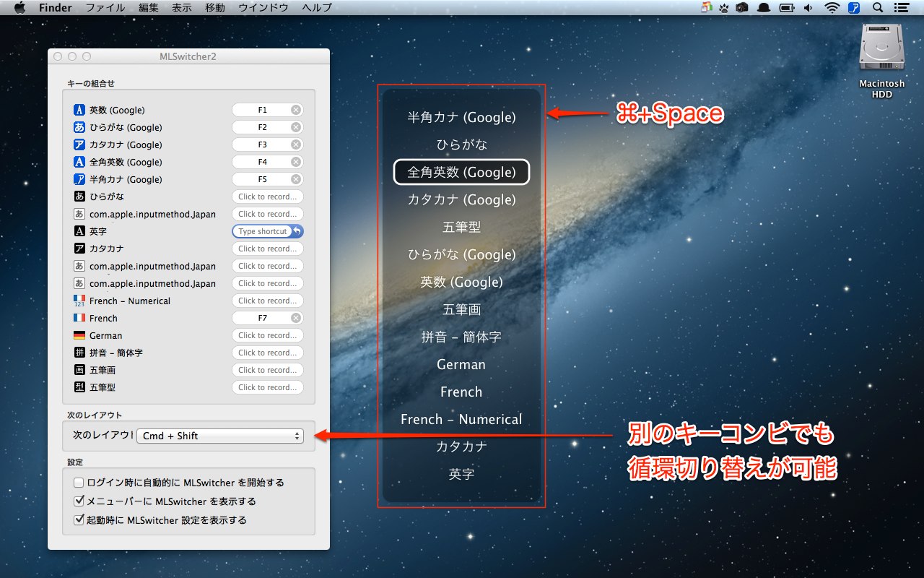The width and height of the screenshot is (924, 578).
Task: Click the blue ア icon beside カタカナ (Google)
Action: [79, 145]
